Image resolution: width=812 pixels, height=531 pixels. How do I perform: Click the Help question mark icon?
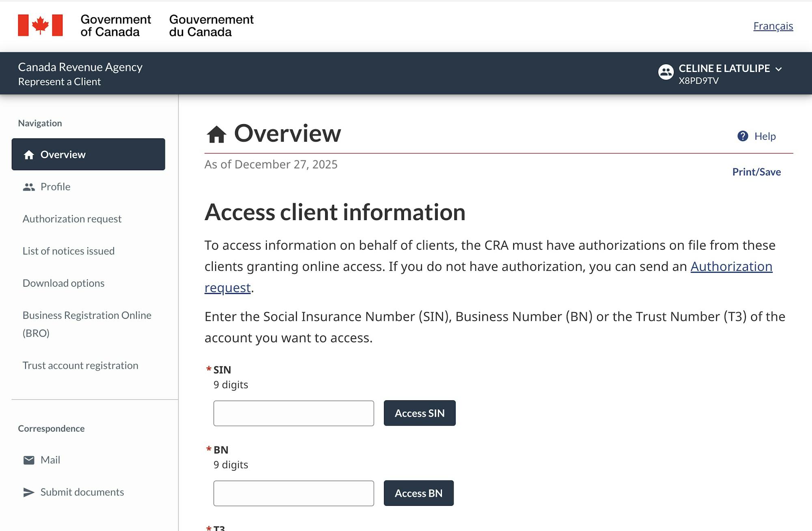click(x=743, y=136)
